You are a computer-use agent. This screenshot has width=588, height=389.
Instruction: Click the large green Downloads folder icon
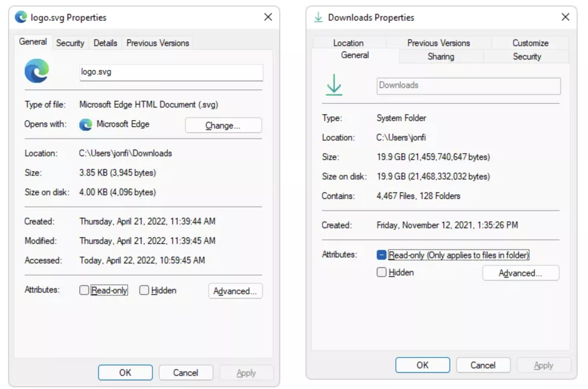334,85
